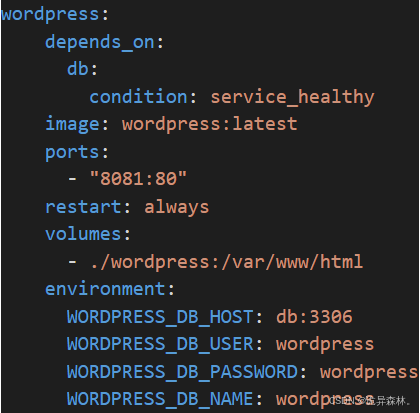Click the 'volumes:' key
This screenshot has width=420, height=413.
[88, 234]
